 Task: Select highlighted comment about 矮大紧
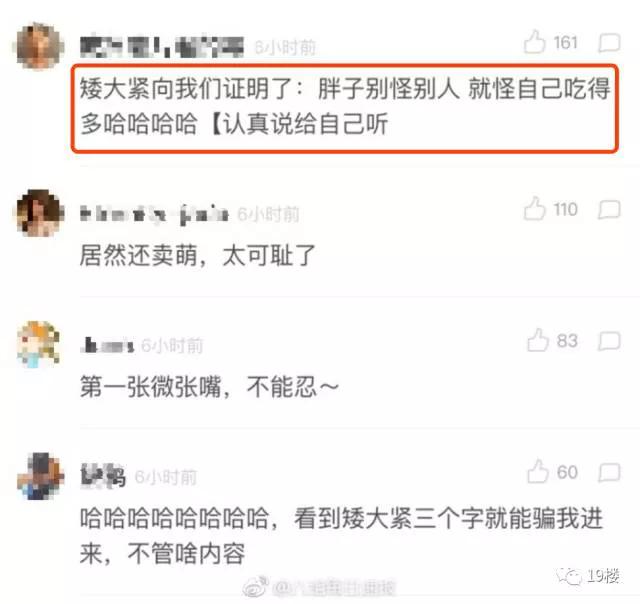(x=345, y=109)
